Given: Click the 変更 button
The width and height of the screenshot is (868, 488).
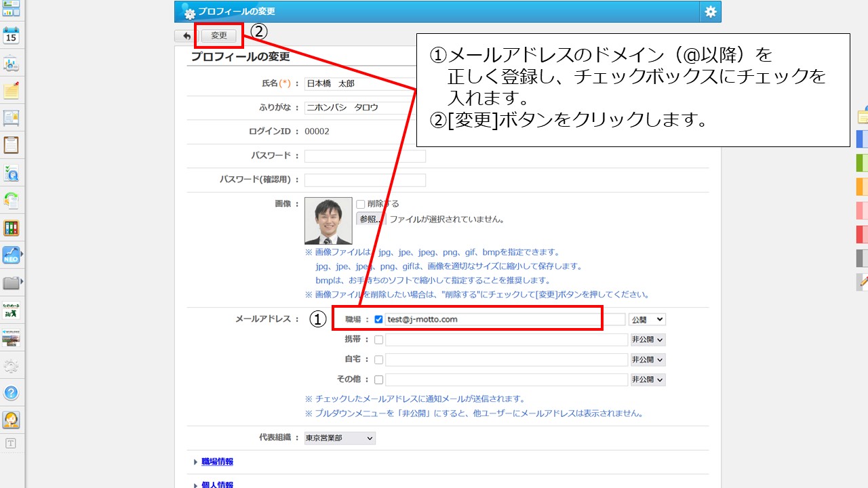Looking at the screenshot, I should [x=218, y=35].
